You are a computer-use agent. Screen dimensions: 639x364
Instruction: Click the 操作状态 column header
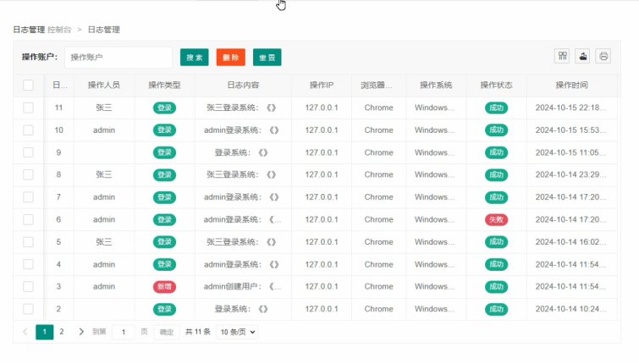click(x=496, y=85)
